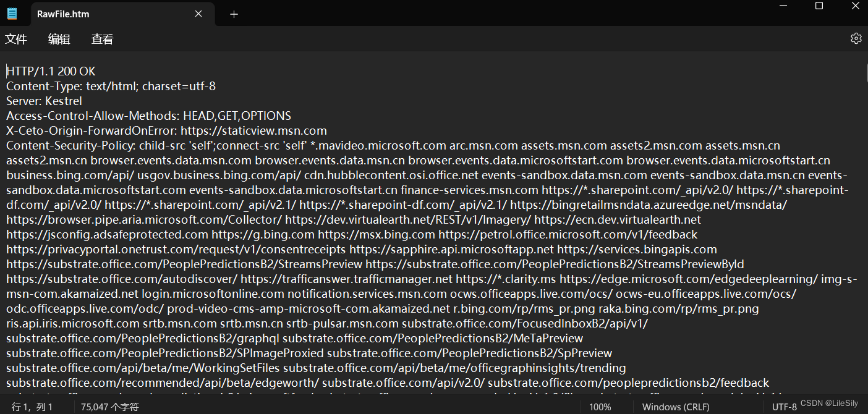This screenshot has height=414, width=868.
Task: Open the 查看 menu
Action: point(103,39)
